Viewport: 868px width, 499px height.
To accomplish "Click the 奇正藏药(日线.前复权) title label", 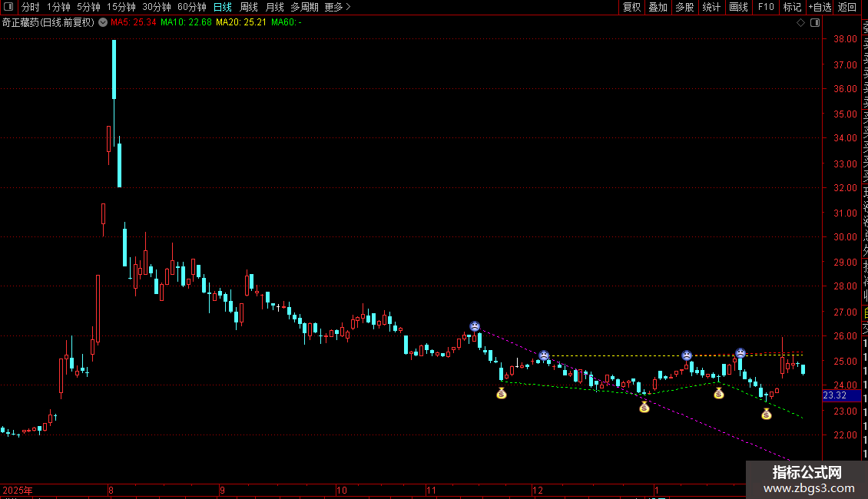I will (x=48, y=23).
